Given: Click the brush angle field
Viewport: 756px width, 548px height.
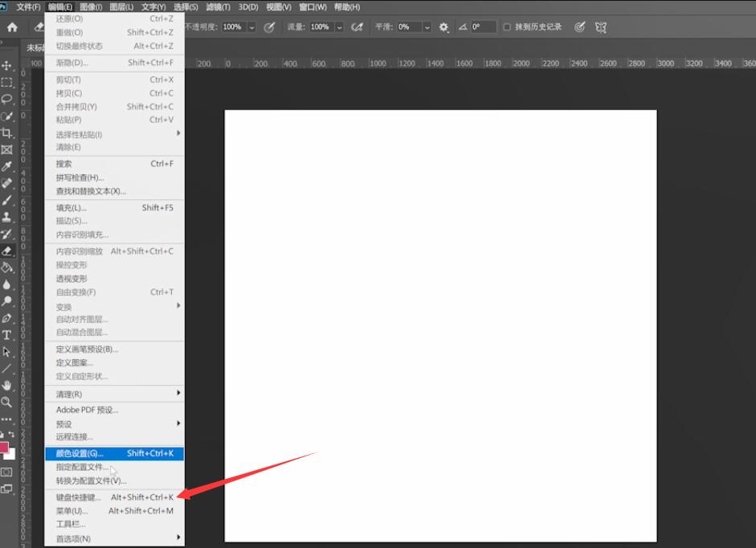Looking at the screenshot, I should 483,27.
